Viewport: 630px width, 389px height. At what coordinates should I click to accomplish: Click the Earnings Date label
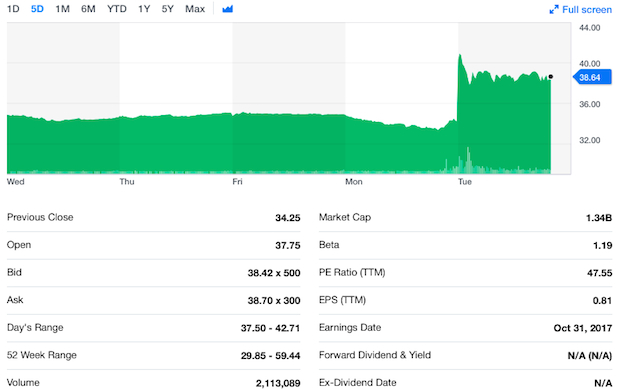click(350, 328)
